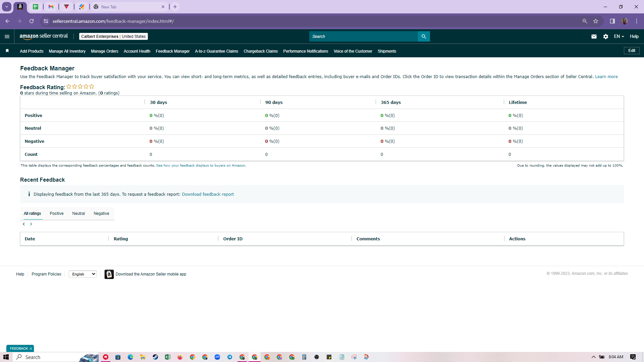Open Add Products menu item
Viewport: 644px width, 362px height.
coord(32,51)
